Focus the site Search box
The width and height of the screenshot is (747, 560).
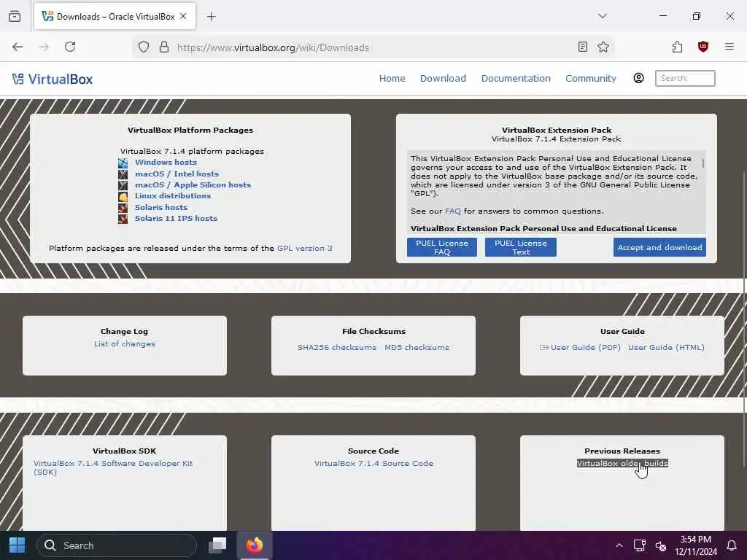(x=685, y=78)
